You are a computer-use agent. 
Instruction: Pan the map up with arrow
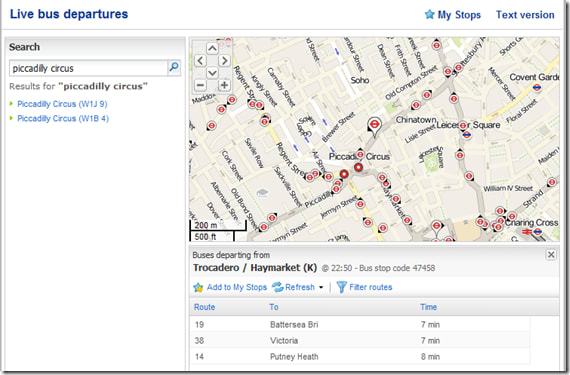coord(212,48)
